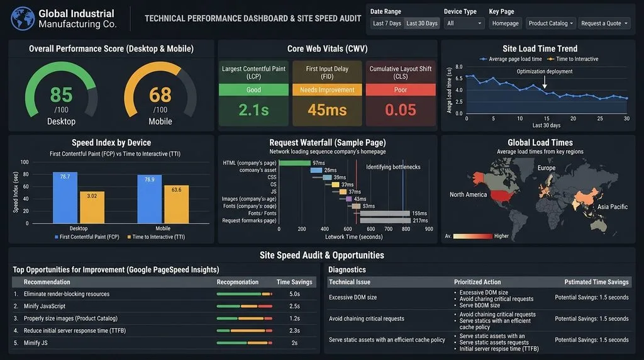This screenshot has width=644, height=360.
Task: Click the Mobile TTI bar labeled 63.6
Action: point(177,205)
